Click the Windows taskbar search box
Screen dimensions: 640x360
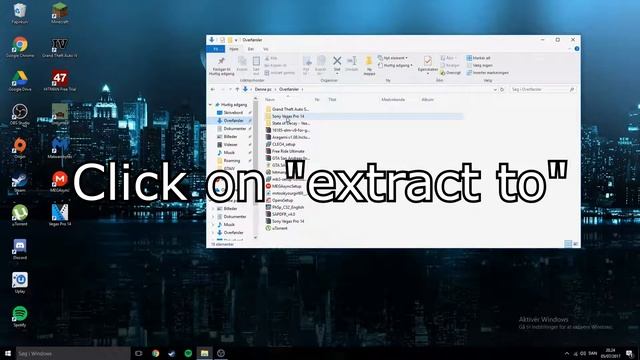pyautogui.click(x=73, y=353)
